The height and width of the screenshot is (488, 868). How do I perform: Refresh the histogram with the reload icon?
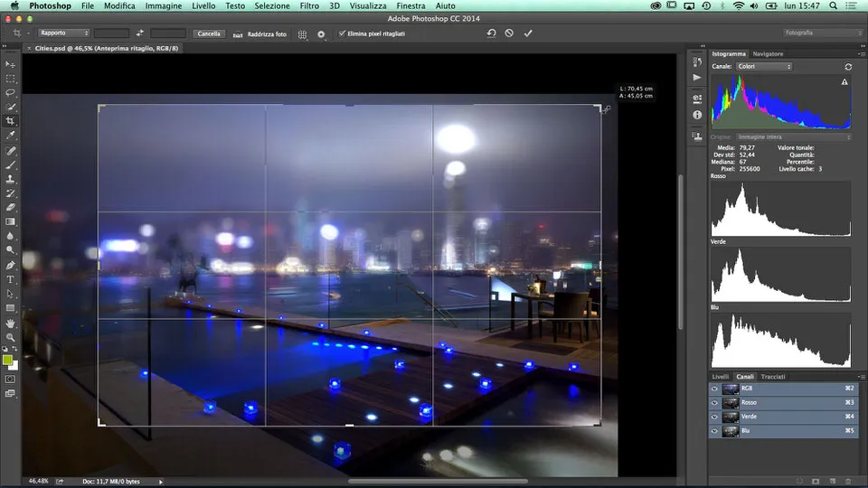[x=848, y=67]
